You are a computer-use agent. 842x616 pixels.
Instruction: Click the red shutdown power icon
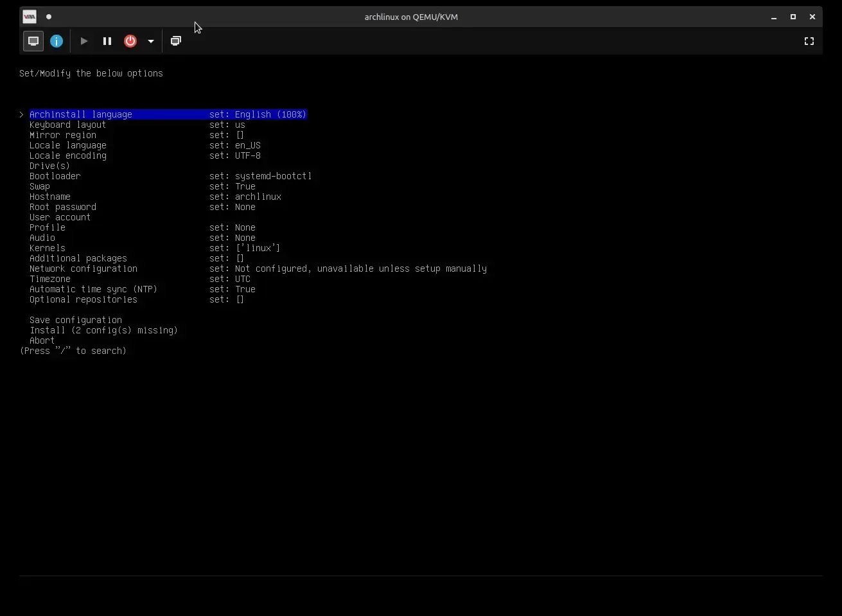[x=130, y=41]
